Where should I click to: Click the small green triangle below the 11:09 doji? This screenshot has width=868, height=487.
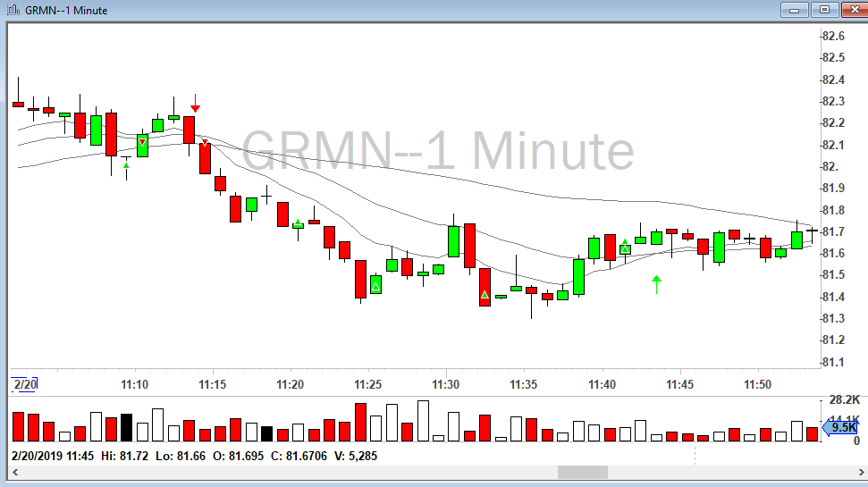[126, 164]
